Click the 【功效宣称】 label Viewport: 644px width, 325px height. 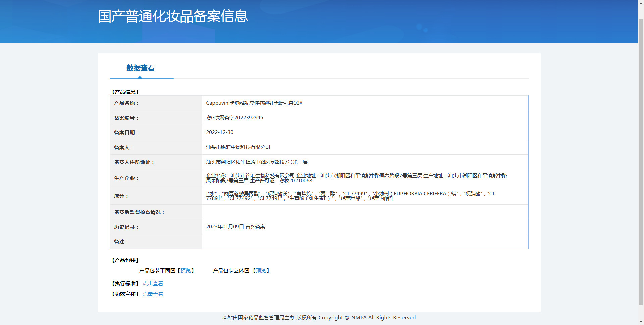pos(125,294)
